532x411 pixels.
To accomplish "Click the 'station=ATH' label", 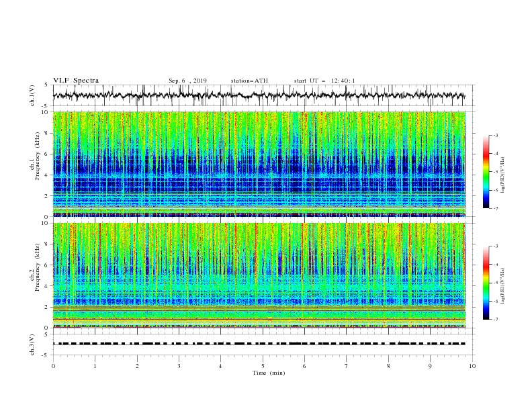I will 249,81.
